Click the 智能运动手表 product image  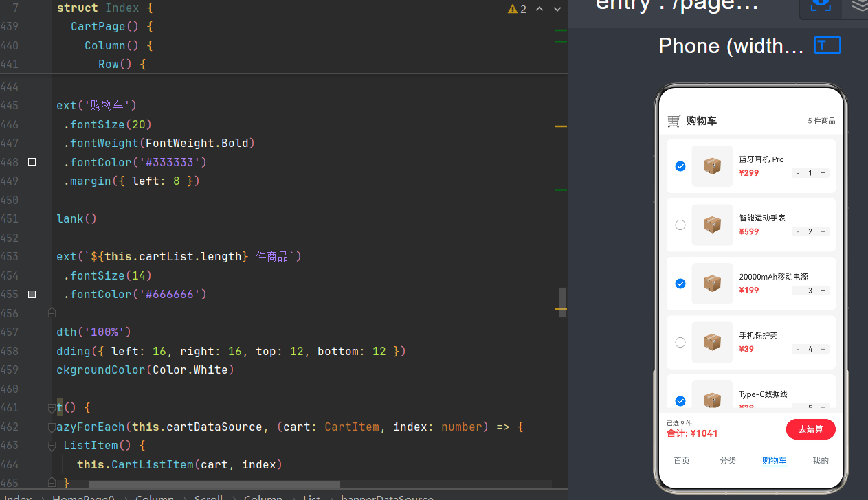pyautogui.click(x=712, y=225)
